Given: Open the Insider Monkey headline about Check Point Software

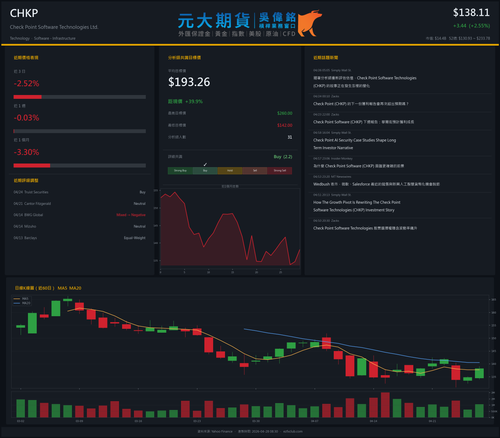Looking at the screenshot, I should (x=358, y=166).
